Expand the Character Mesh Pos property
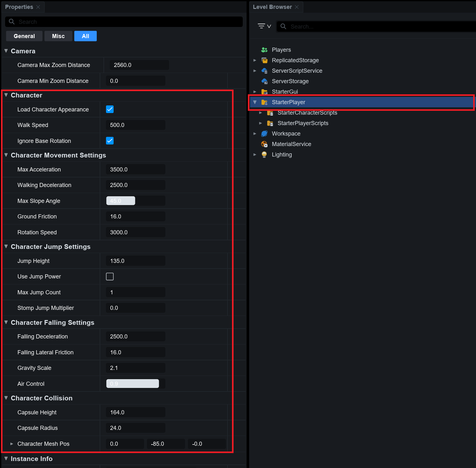Screen dimensions: 476x468 [12, 444]
